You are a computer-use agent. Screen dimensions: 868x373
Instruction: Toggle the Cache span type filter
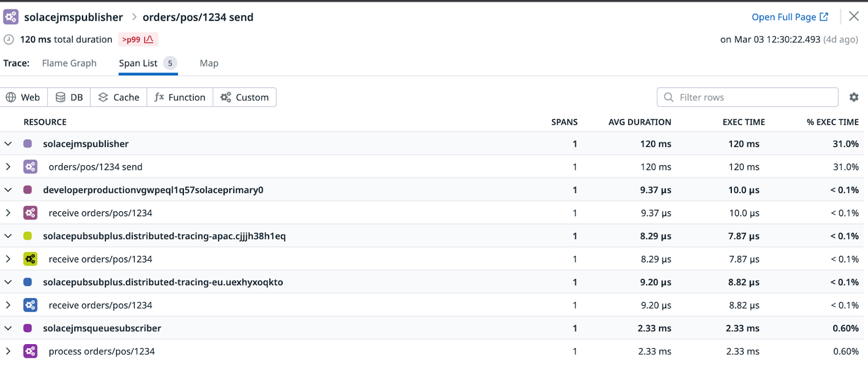tap(119, 97)
